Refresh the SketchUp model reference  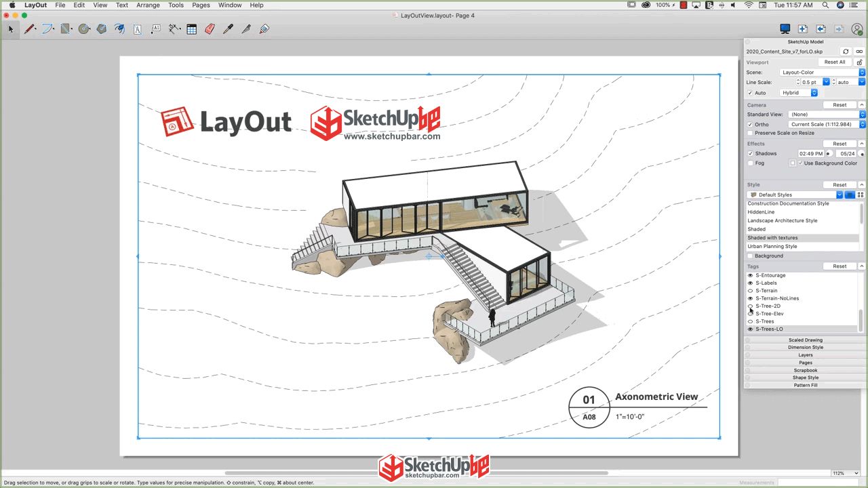pos(846,52)
